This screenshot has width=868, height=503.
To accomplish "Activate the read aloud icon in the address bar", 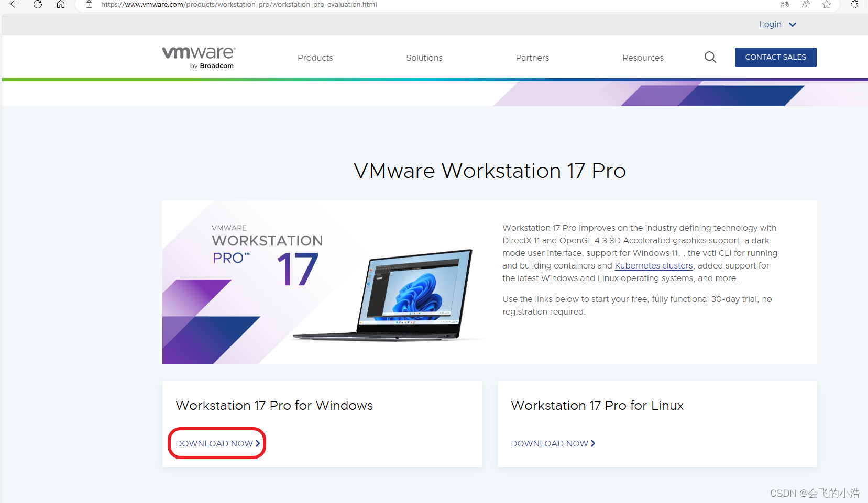I will (x=806, y=4).
